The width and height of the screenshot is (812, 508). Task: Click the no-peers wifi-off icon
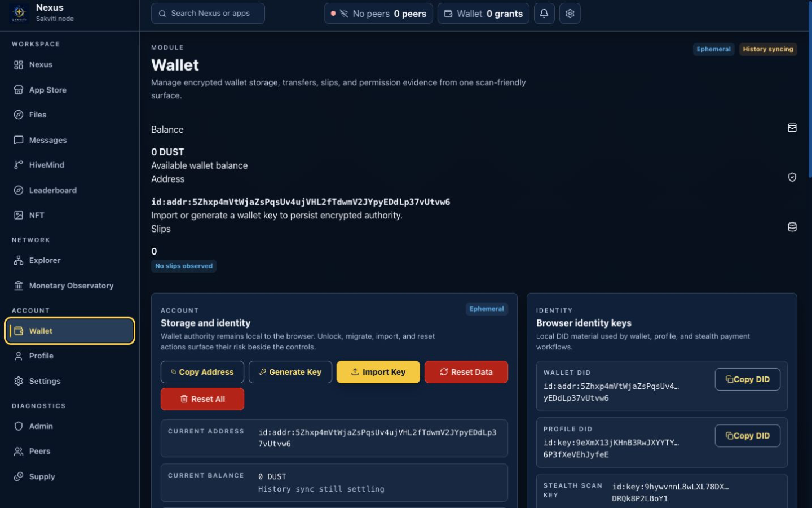(344, 14)
